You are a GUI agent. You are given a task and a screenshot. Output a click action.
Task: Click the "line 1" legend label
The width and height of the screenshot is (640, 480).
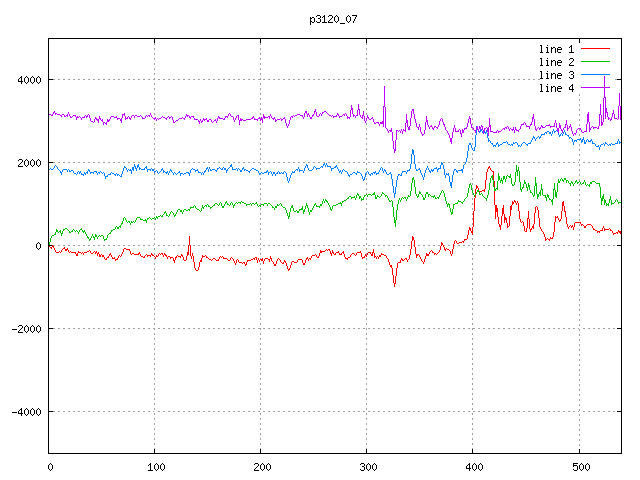(556, 49)
